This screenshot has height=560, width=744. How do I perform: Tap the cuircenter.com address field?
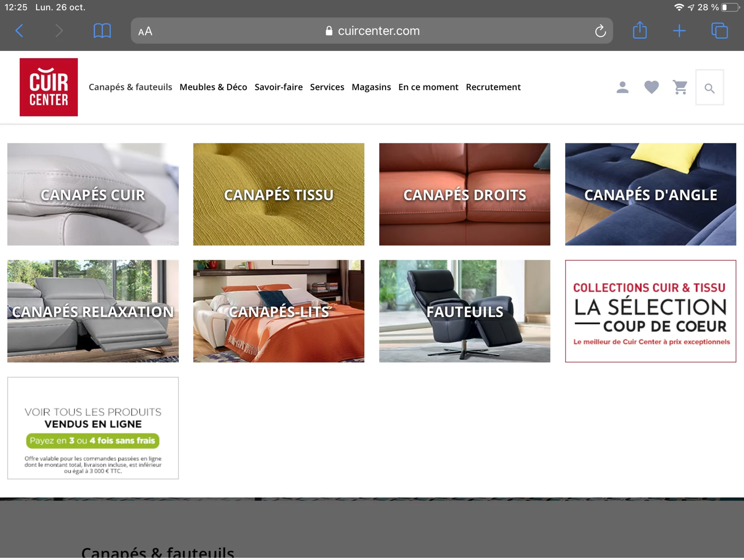372,31
